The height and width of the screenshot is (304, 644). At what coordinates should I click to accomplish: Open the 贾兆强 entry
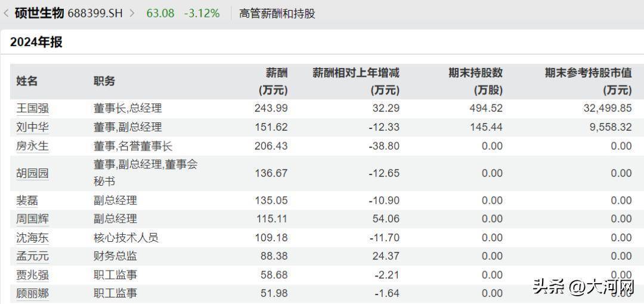[32, 275]
